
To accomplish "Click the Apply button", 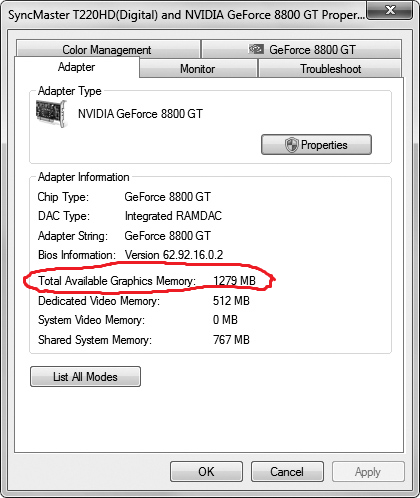I will click(x=368, y=472).
